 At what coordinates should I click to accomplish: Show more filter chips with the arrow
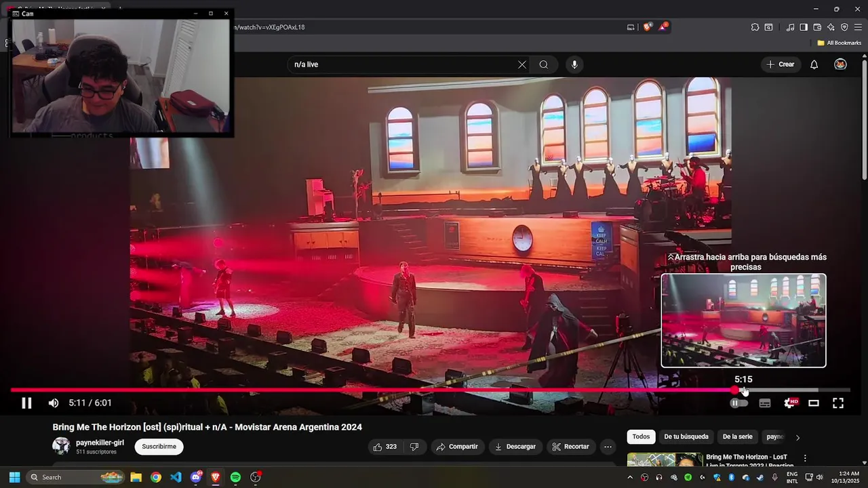797,437
